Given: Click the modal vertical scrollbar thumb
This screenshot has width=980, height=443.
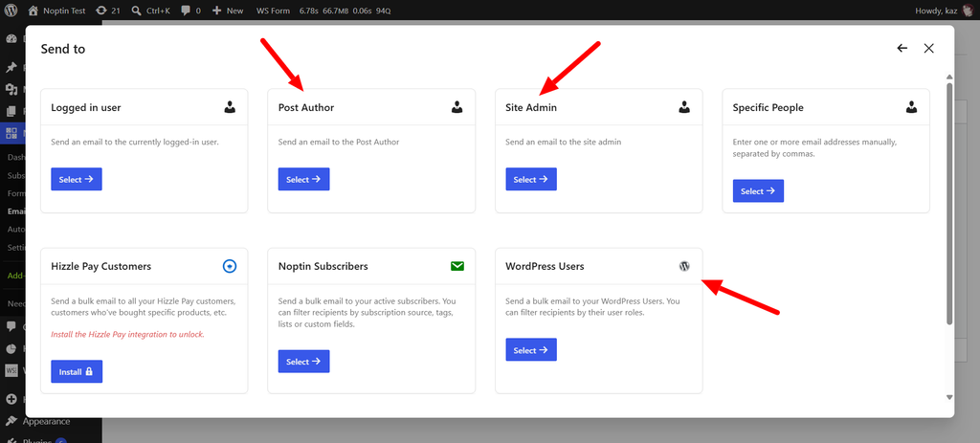Looking at the screenshot, I should pos(949,203).
